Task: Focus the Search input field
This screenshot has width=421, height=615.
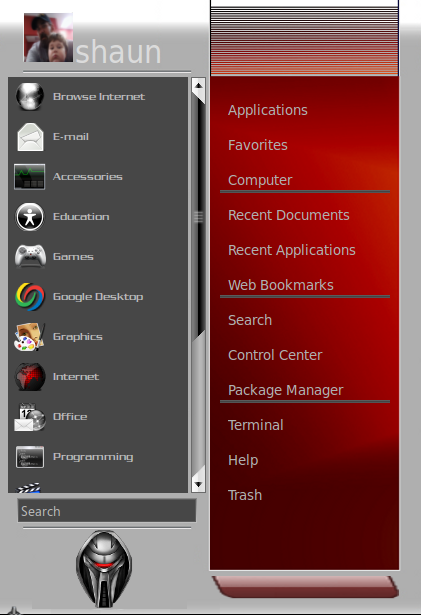Action: [x=107, y=511]
